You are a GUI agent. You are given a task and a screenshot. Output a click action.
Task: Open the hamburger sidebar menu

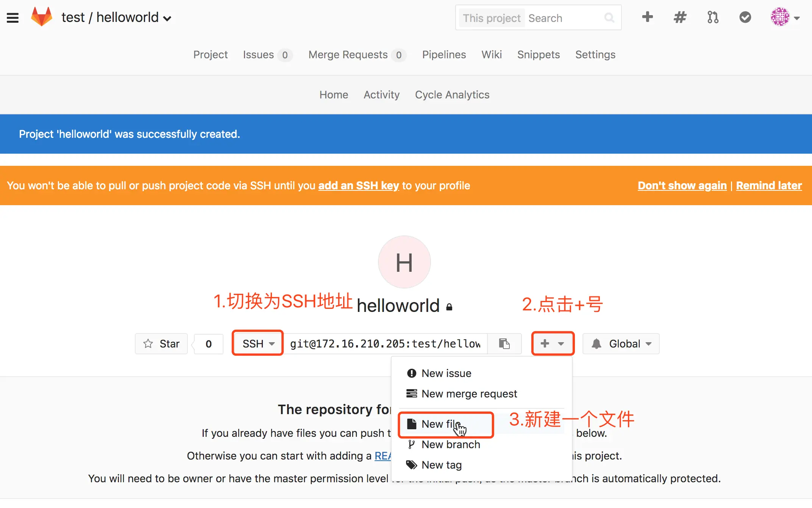pos(12,18)
